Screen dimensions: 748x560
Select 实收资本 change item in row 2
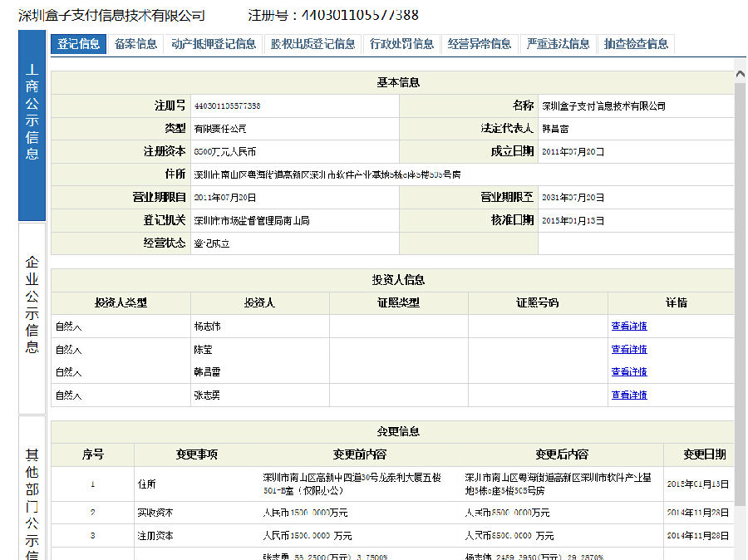155,513
